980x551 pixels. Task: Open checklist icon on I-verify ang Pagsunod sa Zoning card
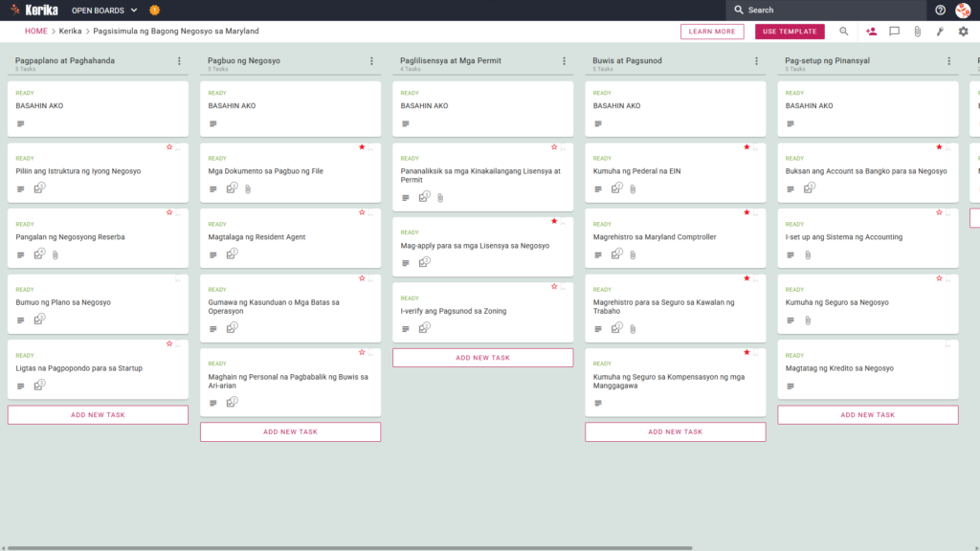[424, 327]
